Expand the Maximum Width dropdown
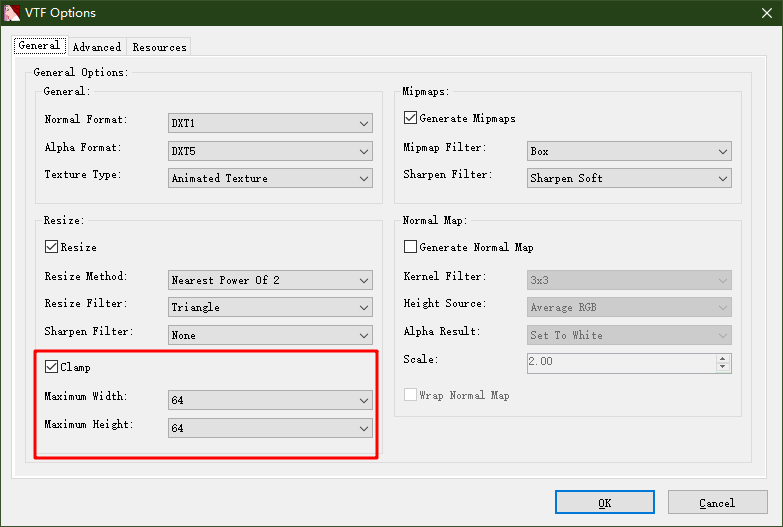This screenshot has width=783, height=527. point(270,400)
